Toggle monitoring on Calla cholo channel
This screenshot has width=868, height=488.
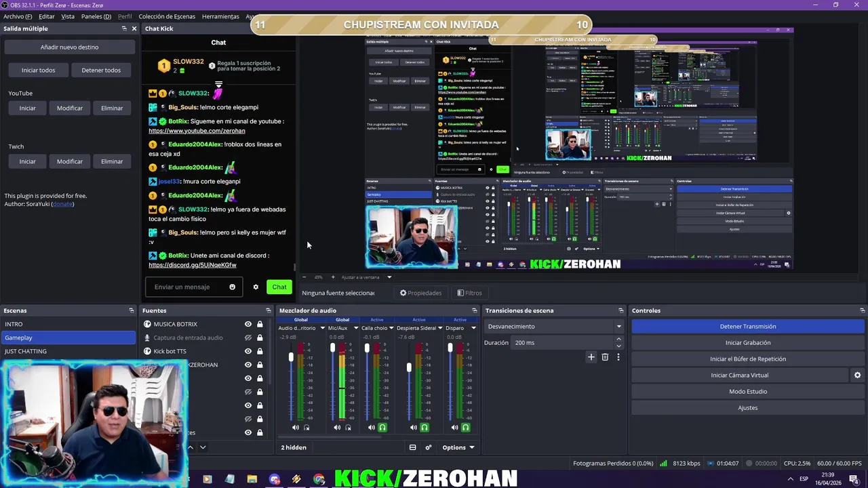tap(382, 428)
